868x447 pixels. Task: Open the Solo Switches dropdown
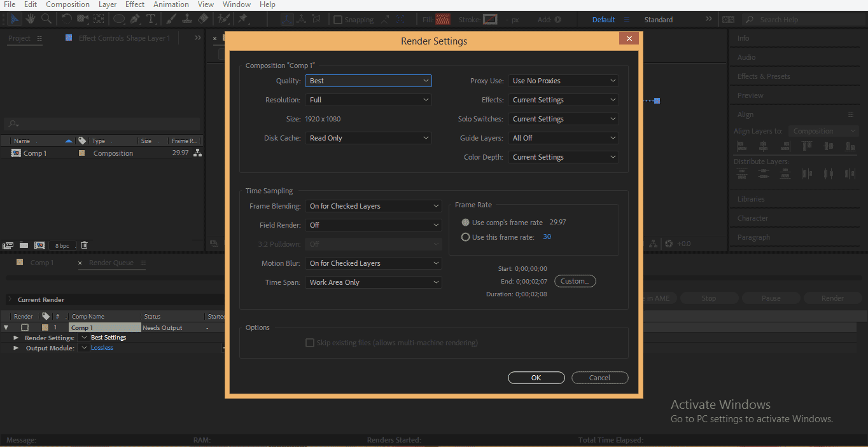click(x=563, y=119)
